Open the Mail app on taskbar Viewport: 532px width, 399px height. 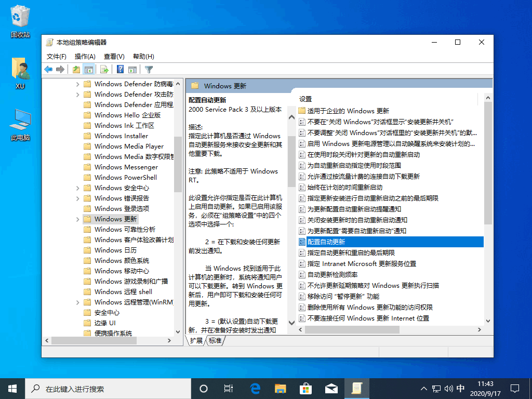(x=331, y=388)
